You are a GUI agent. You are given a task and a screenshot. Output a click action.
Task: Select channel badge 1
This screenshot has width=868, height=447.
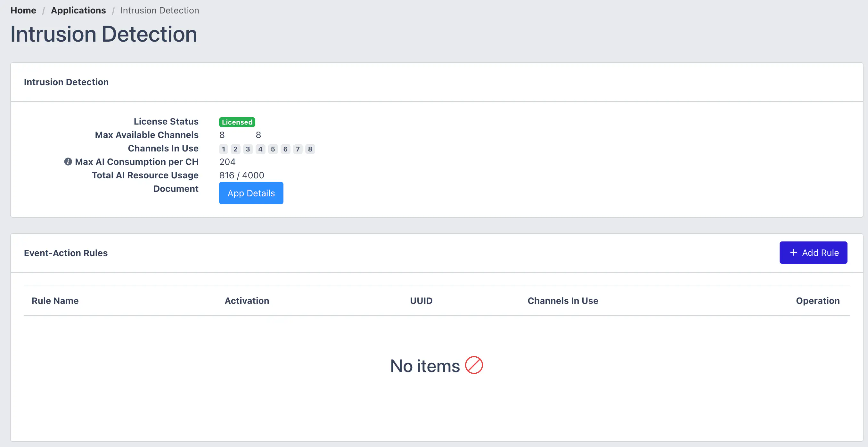pos(223,149)
